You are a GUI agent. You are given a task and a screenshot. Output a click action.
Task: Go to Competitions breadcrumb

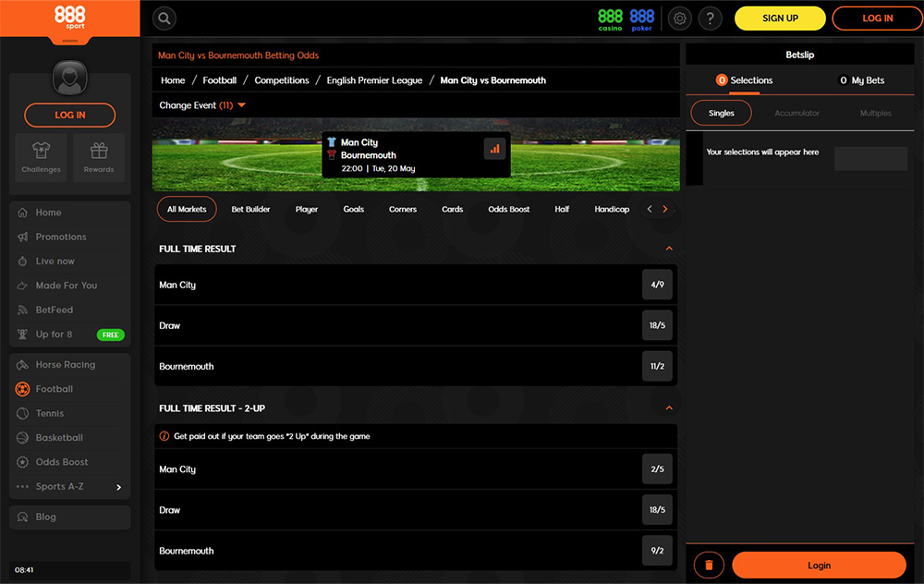[x=281, y=80]
